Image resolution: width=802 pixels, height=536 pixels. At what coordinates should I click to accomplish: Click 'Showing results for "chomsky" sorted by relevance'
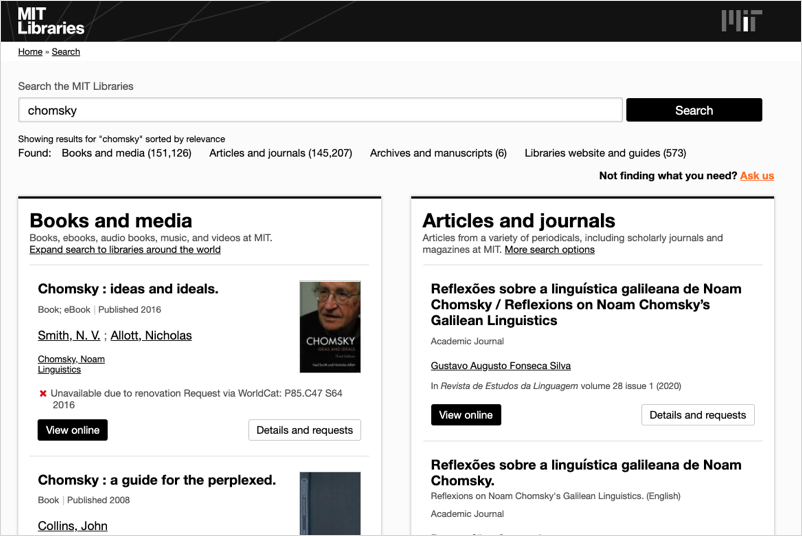[x=122, y=139]
